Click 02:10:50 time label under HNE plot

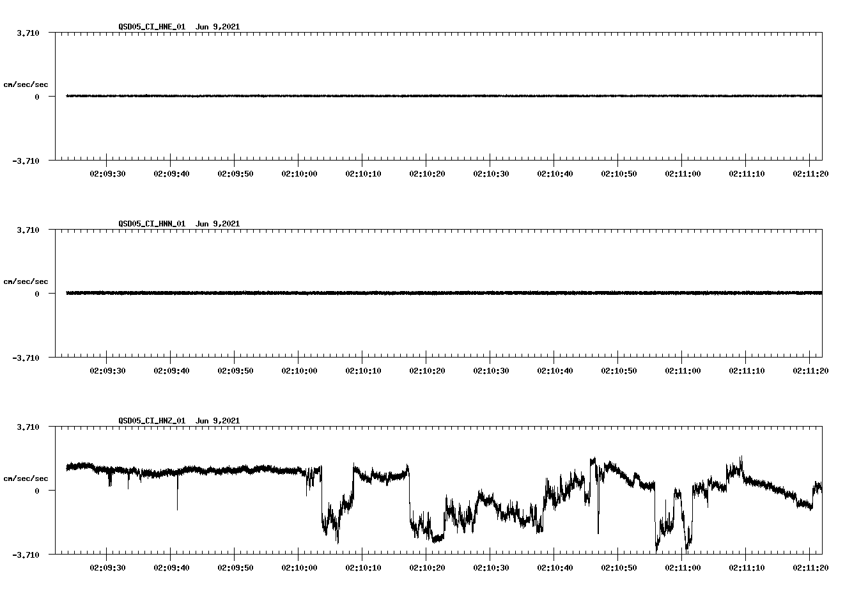coord(619,173)
